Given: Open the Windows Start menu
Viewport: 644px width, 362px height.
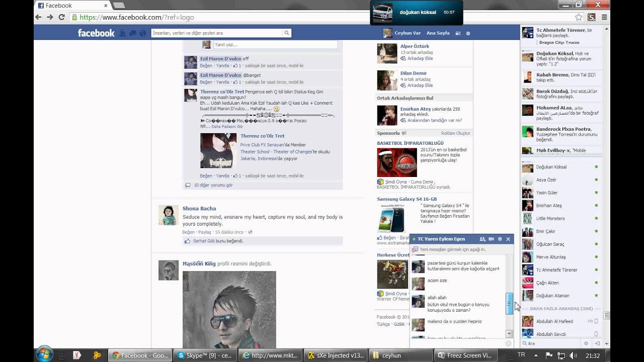Looking at the screenshot, I should (44, 355).
